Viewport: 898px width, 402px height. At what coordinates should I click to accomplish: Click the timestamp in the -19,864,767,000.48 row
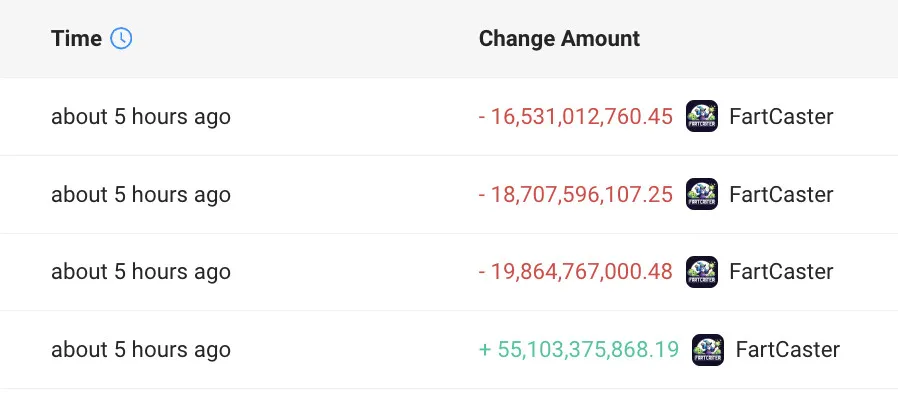coord(141,272)
